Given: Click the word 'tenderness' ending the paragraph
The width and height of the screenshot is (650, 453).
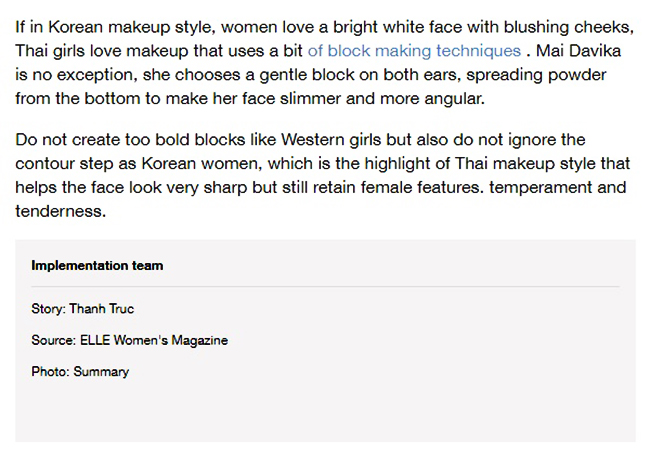Looking at the screenshot, I should point(59,211).
